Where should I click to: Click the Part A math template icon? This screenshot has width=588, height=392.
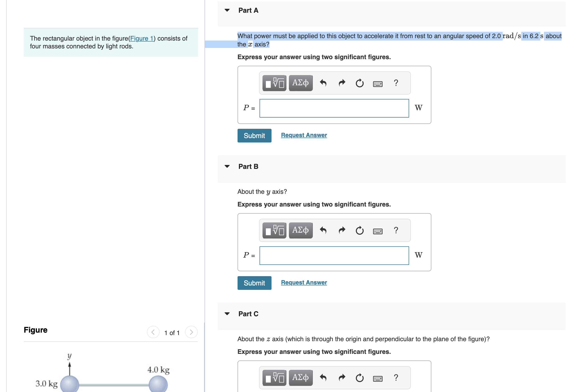pyautogui.click(x=274, y=83)
